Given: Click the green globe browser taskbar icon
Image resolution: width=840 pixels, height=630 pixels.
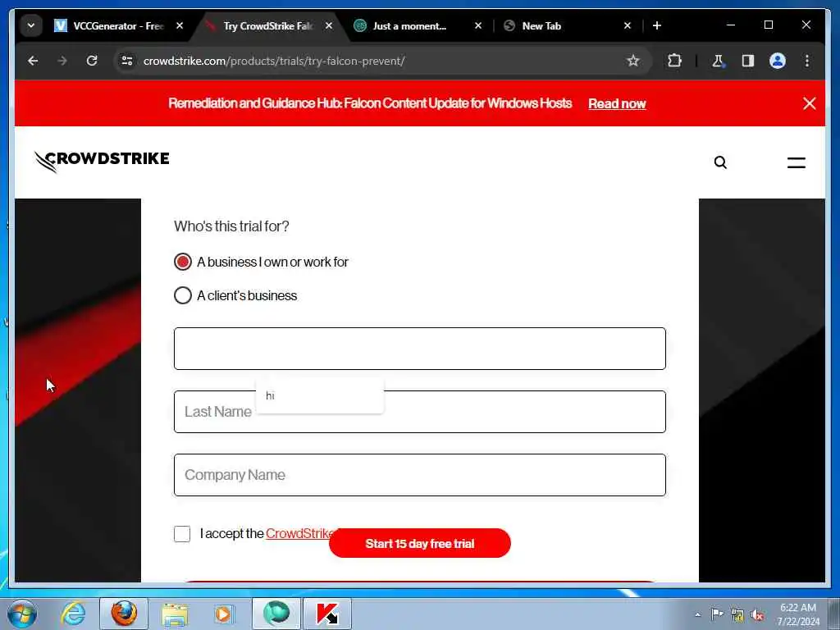Looking at the screenshot, I should [x=276, y=614].
